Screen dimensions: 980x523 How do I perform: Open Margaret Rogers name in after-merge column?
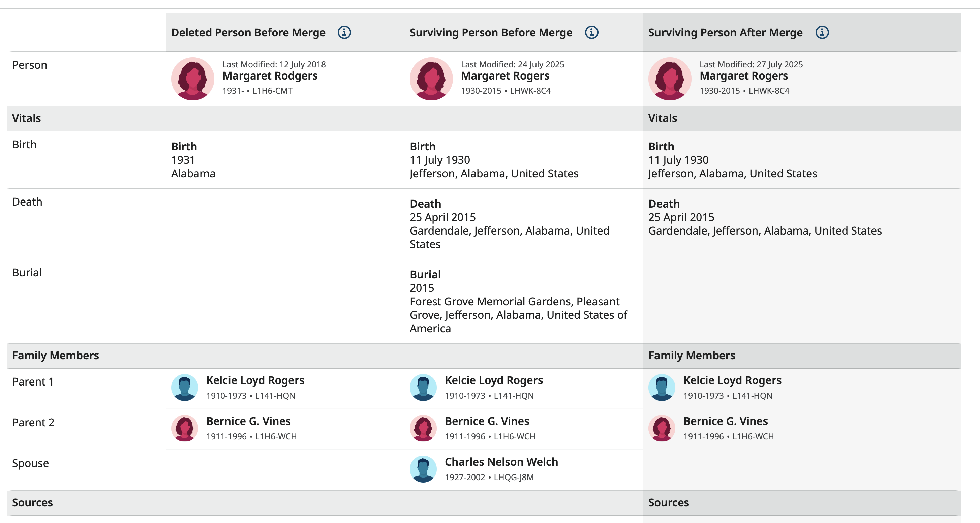point(743,76)
